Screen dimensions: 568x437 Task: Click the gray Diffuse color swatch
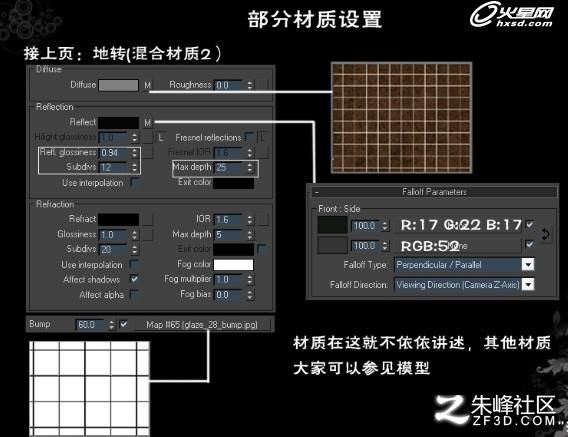click(x=118, y=85)
